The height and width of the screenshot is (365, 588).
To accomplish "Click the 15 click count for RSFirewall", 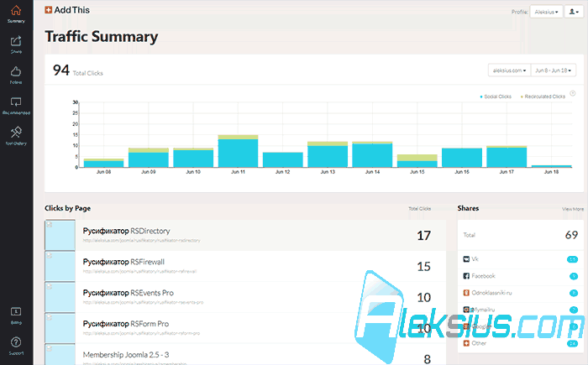I will click(423, 267).
